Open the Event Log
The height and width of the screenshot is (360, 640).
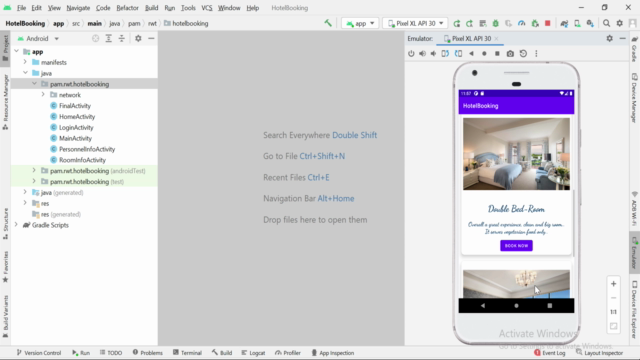(549, 353)
